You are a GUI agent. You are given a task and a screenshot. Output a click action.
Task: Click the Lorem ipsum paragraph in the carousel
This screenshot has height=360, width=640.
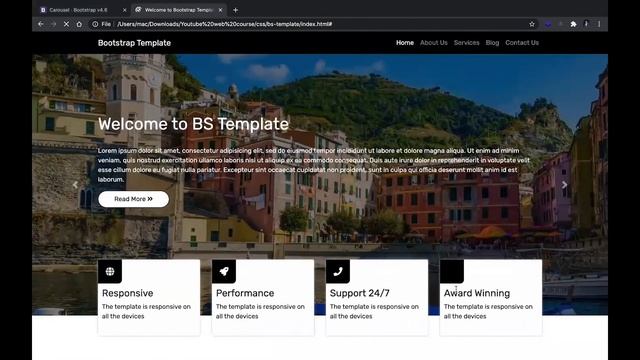[313, 165]
